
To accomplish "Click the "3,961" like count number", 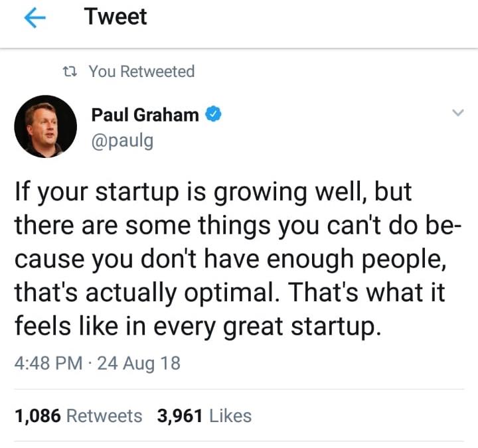I will 180,415.
